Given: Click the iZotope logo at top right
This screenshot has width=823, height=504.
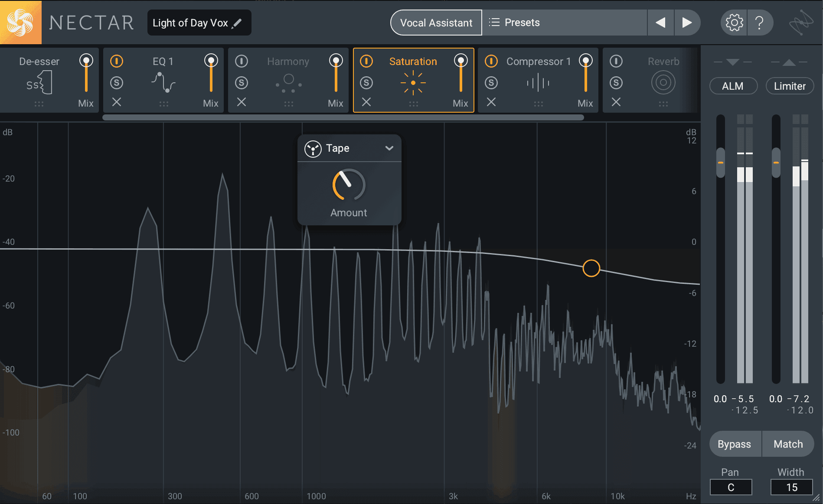Looking at the screenshot, I should coord(800,23).
